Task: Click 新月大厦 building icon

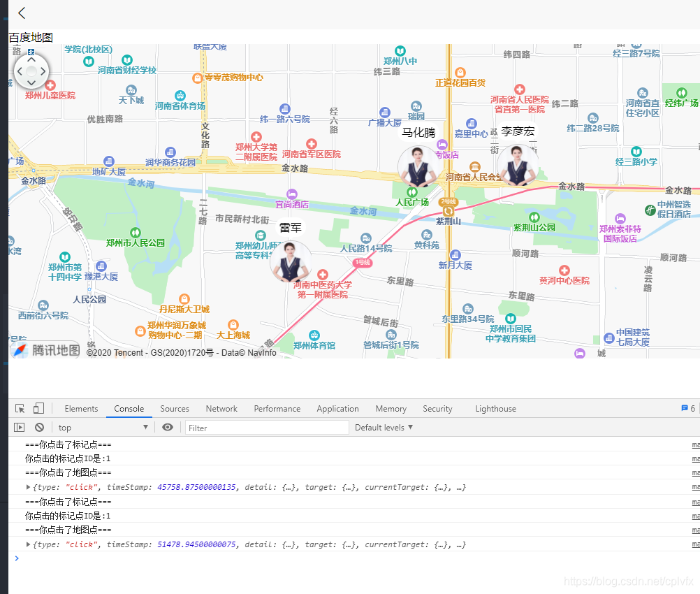Action: click(455, 255)
